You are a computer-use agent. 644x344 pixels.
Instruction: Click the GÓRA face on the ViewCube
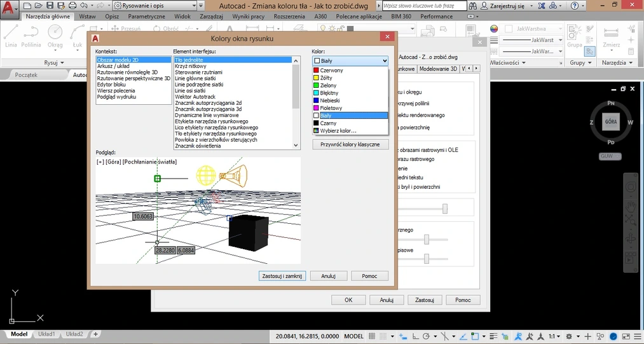click(x=610, y=121)
